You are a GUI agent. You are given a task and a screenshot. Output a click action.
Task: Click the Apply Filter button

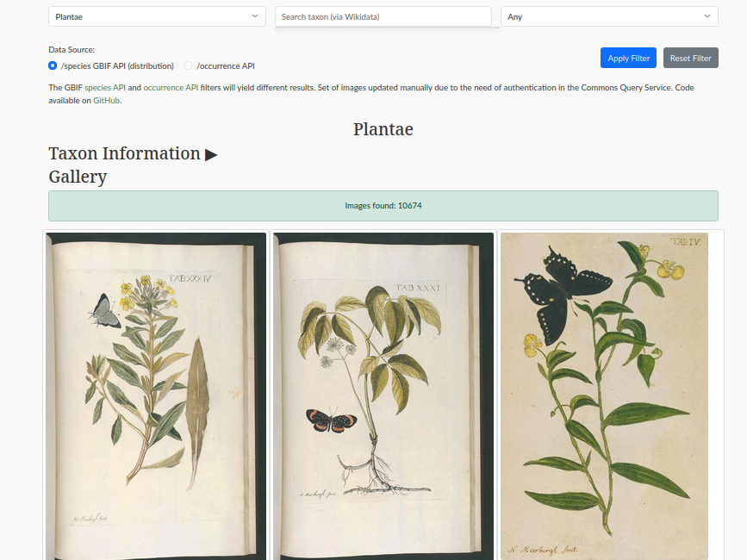pyautogui.click(x=628, y=58)
